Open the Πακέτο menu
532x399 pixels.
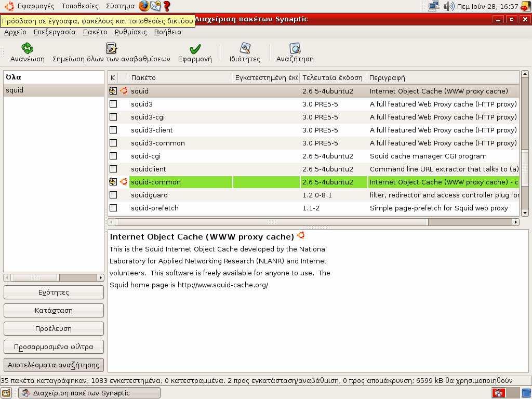pyautogui.click(x=95, y=32)
